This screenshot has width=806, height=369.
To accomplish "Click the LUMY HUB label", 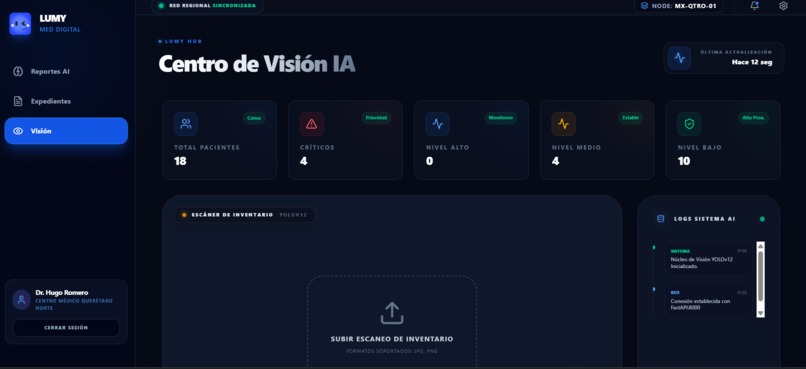I will [184, 41].
